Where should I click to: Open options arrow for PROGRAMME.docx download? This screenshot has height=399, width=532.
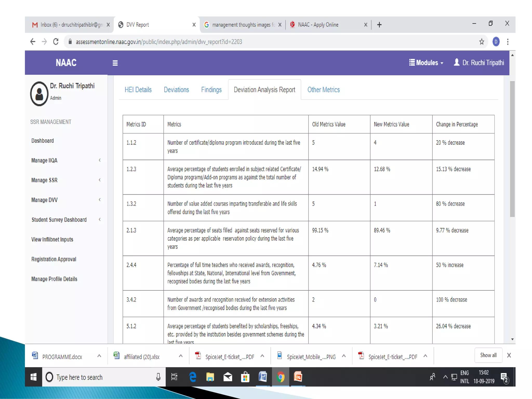pyautogui.click(x=99, y=356)
